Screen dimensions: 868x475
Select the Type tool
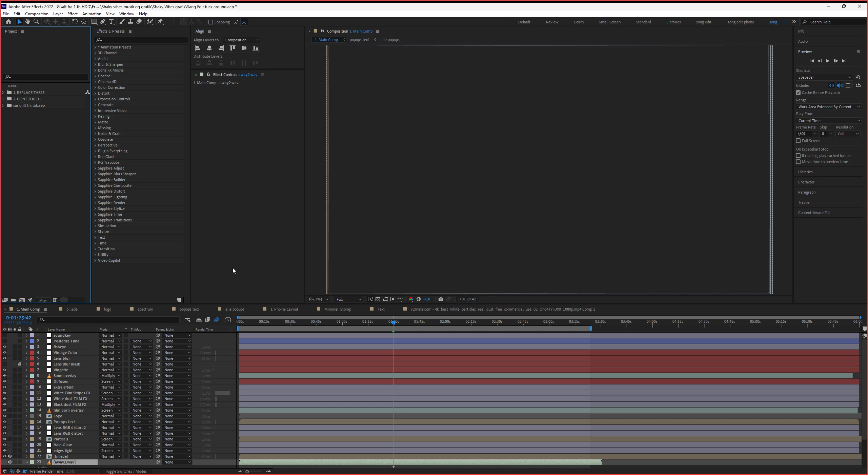[111, 22]
